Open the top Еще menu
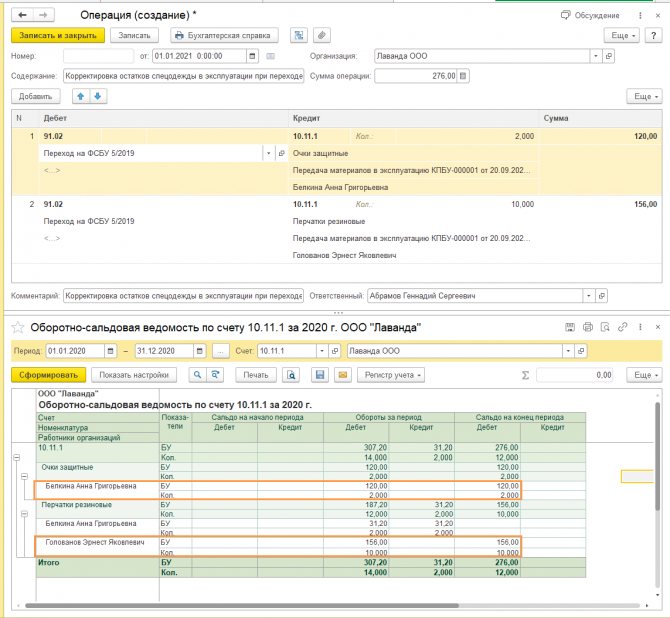 (621, 35)
